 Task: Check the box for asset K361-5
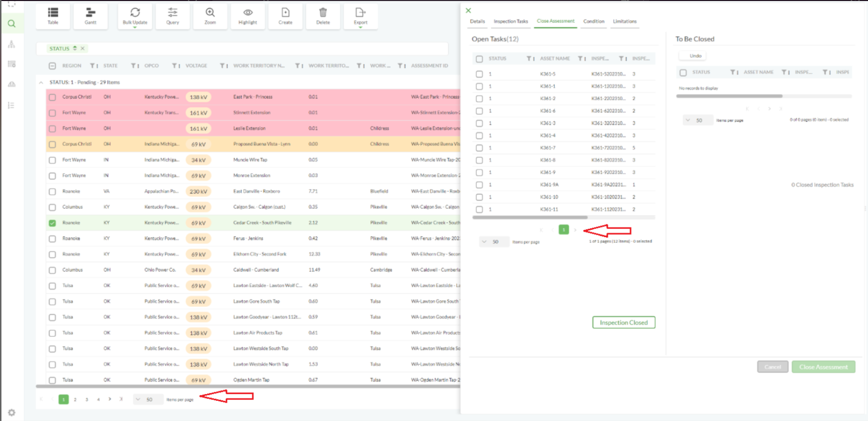[x=479, y=74]
